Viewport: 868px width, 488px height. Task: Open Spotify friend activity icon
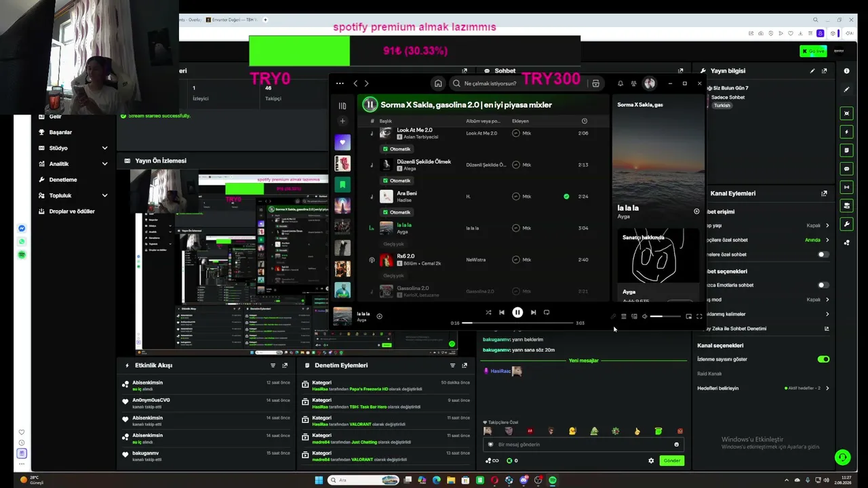633,83
